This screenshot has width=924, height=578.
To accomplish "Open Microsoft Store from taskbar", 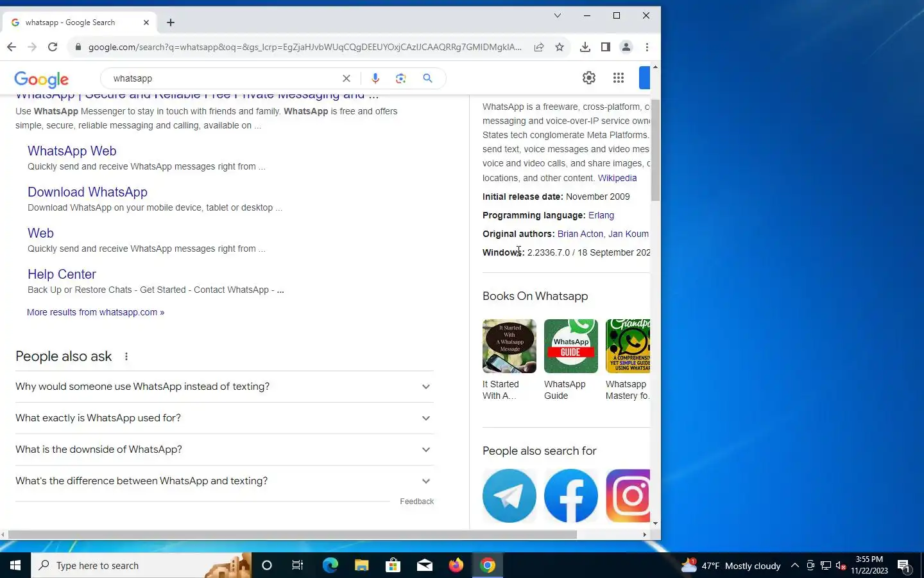I will pos(393,565).
